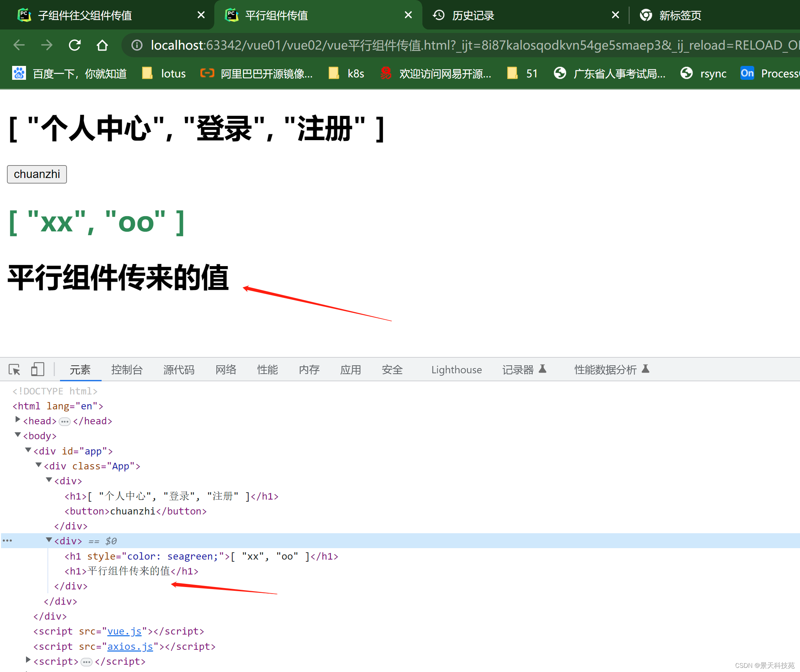The image size is (800, 672).
Task: Open the 安全 DevTools panel
Action: pyautogui.click(x=392, y=369)
